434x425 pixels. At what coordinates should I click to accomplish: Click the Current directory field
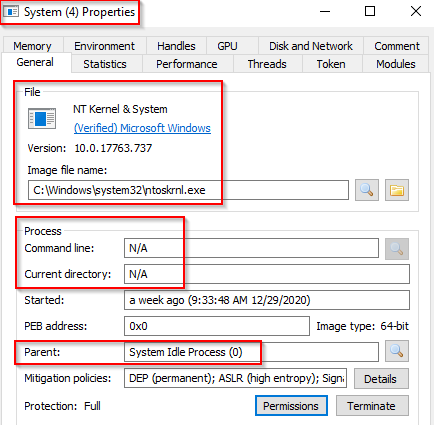(x=267, y=274)
